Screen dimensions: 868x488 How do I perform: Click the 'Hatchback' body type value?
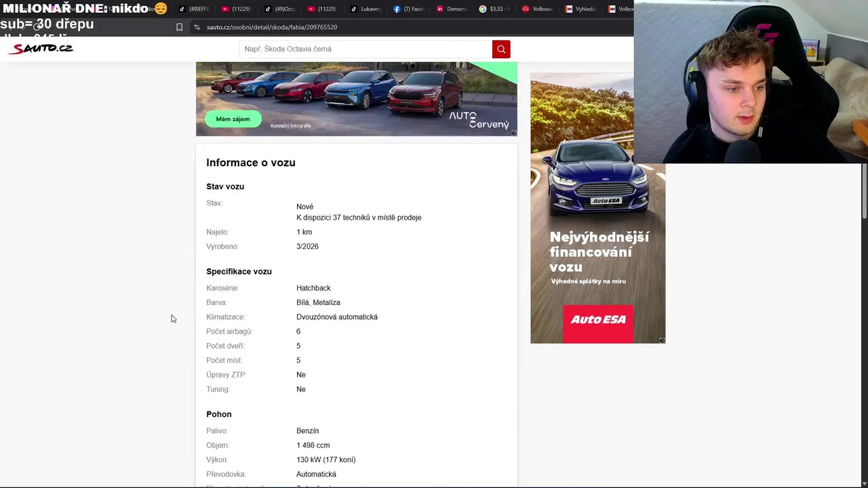pos(313,288)
